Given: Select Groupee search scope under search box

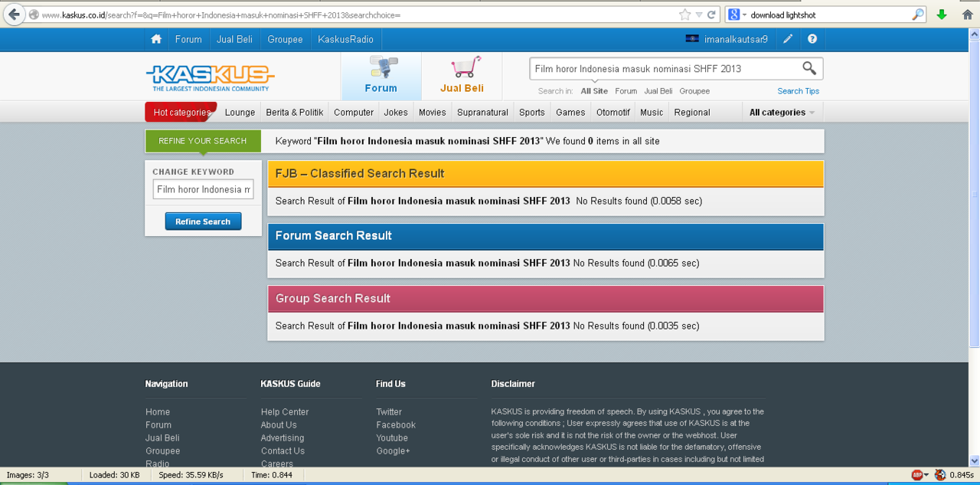Looking at the screenshot, I should pos(695,91).
